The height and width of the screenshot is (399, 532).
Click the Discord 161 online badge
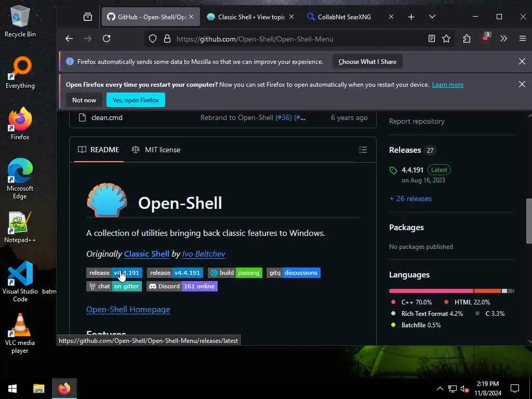pos(182,286)
